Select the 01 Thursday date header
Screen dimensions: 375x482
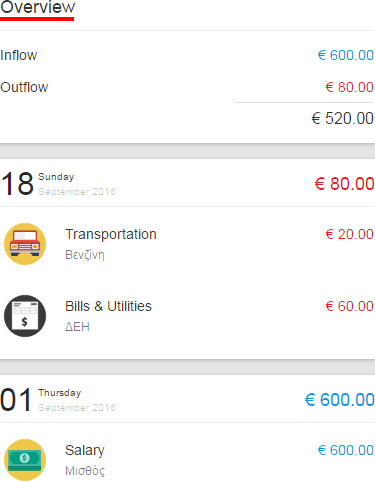[58, 399]
